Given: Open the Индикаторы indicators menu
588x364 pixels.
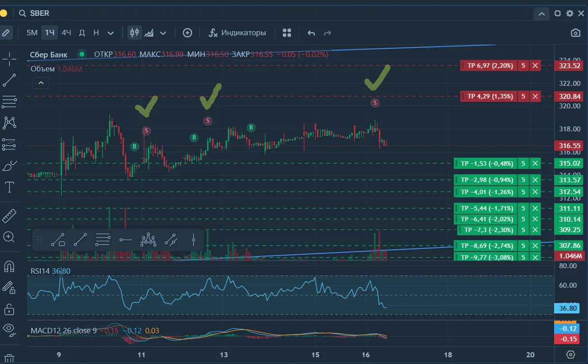Looking at the screenshot, I should coord(237,33).
